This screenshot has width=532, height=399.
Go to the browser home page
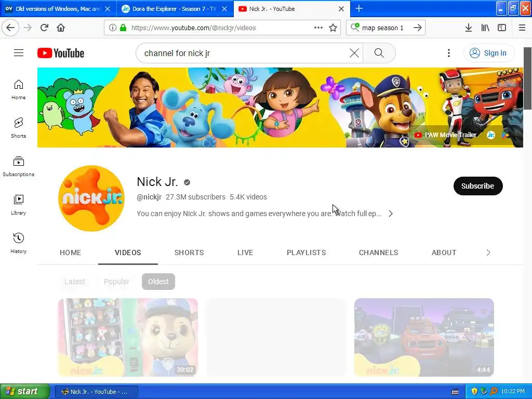pos(61,28)
